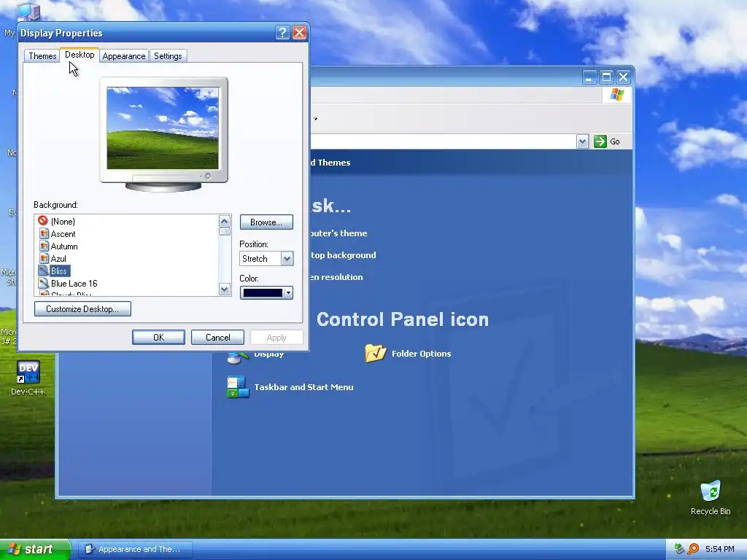Viewport: 747px width, 560px height.
Task: Select (None) background option
Action: 63,222
